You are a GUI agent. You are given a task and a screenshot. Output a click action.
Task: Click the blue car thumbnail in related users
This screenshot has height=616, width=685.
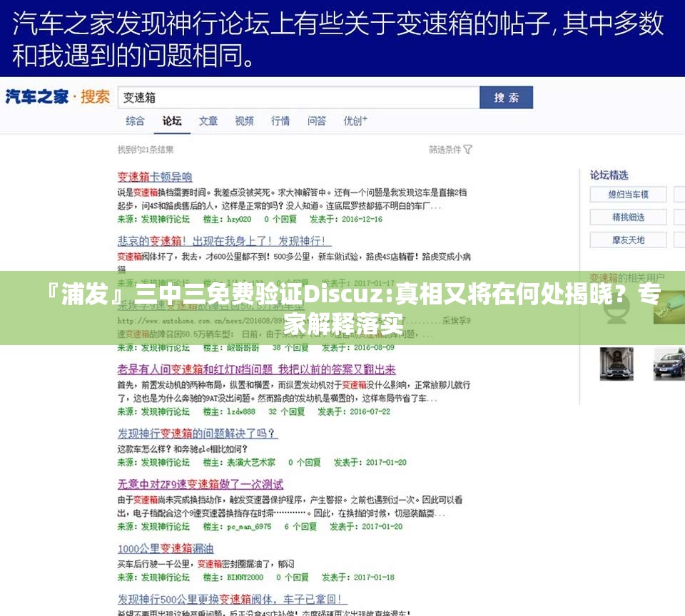point(669,364)
